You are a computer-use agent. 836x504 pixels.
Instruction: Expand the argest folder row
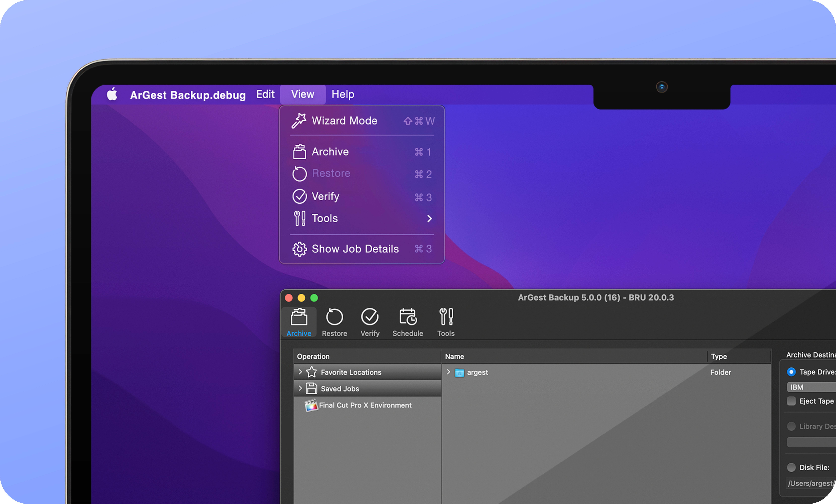(448, 372)
